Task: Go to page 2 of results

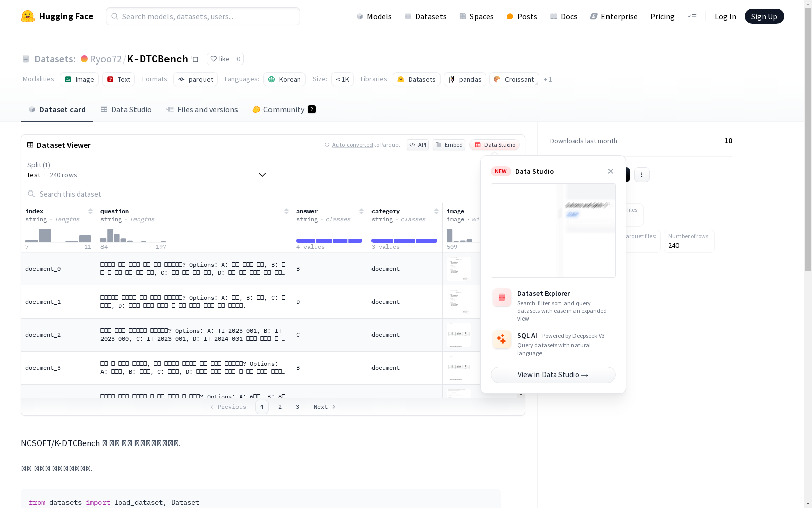Action: click(280, 407)
